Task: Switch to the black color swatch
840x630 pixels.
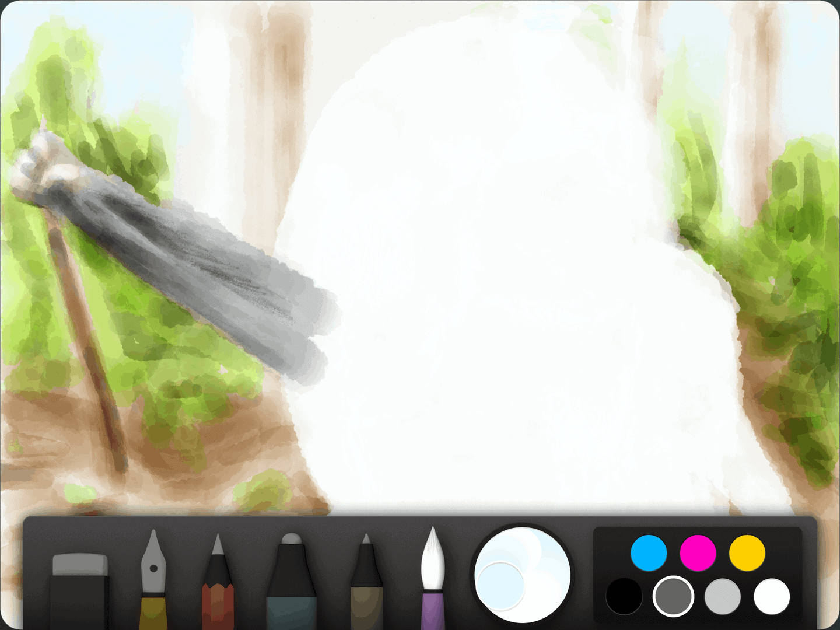Action: tap(624, 597)
